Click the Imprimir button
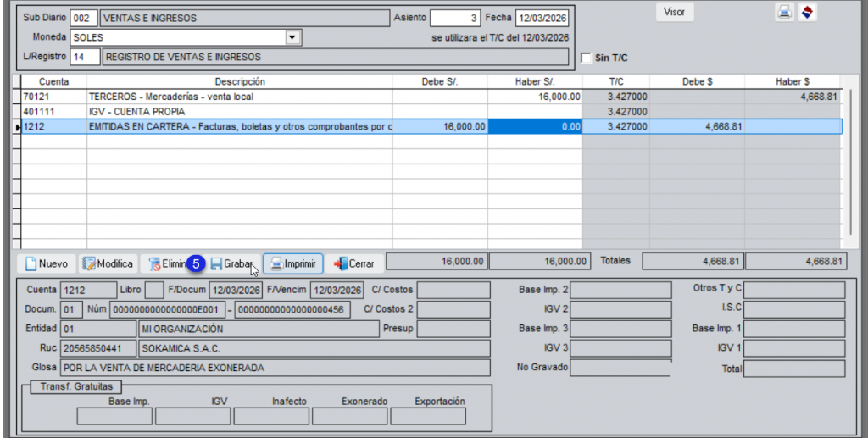868x438 pixels. pyautogui.click(x=292, y=263)
